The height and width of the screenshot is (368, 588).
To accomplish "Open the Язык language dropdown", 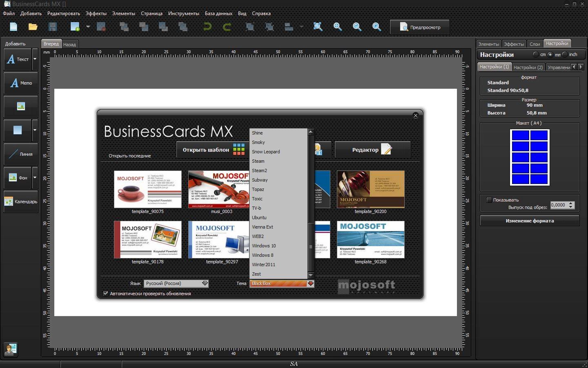I will pos(176,283).
